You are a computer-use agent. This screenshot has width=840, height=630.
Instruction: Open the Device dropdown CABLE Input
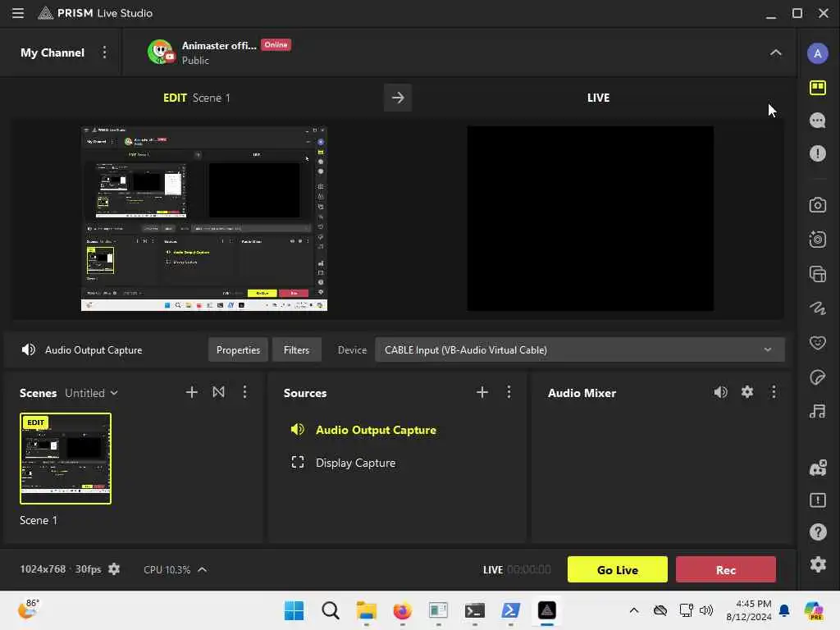point(580,349)
